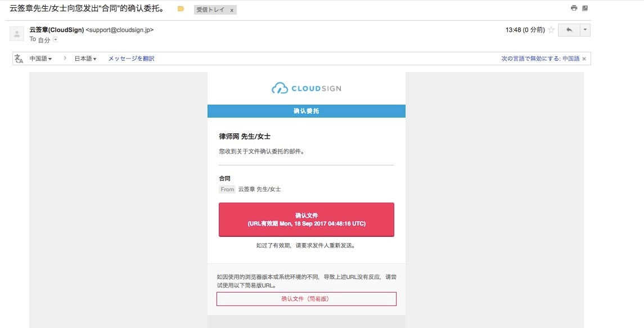Click the translate icon in the bar
This screenshot has width=644, height=328.
click(19, 59)
